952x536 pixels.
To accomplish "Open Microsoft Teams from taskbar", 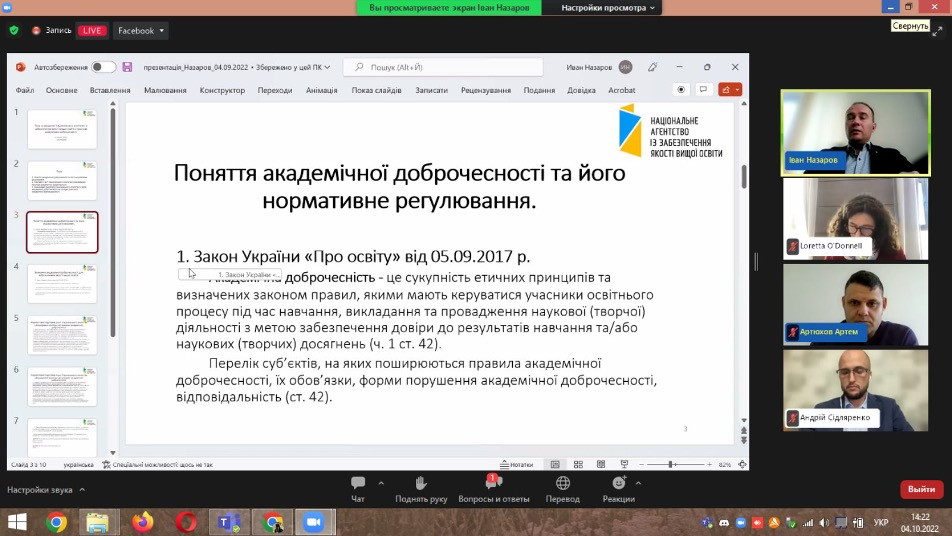I will click(x=230, y=522).
